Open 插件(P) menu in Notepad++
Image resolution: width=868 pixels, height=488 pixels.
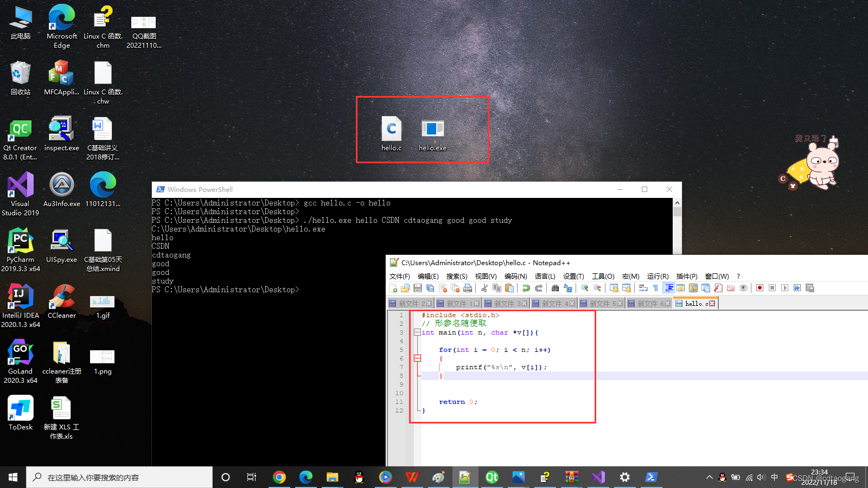pos(687,277)
